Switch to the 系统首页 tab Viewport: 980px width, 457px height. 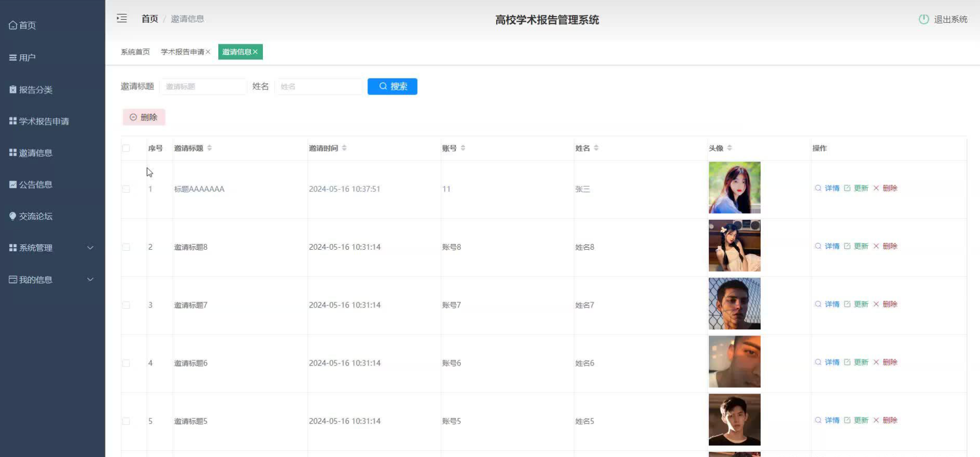tap(135, 52)
